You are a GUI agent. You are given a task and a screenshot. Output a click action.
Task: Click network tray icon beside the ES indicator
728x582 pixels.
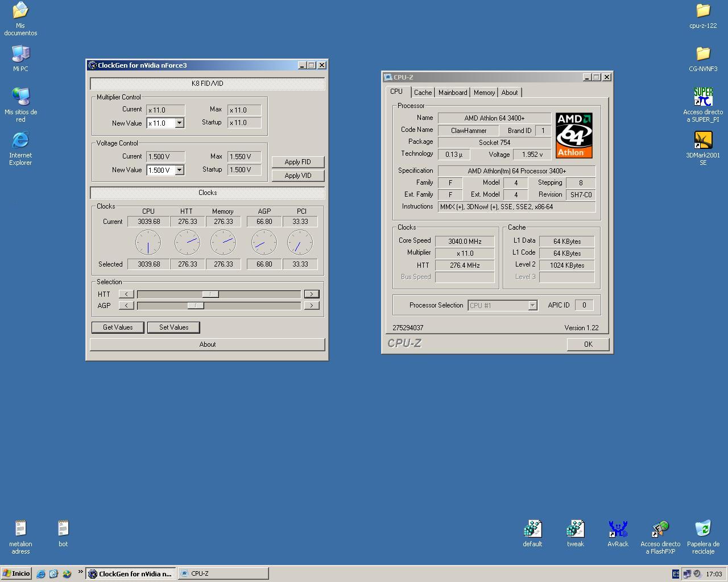coord(687,574)
